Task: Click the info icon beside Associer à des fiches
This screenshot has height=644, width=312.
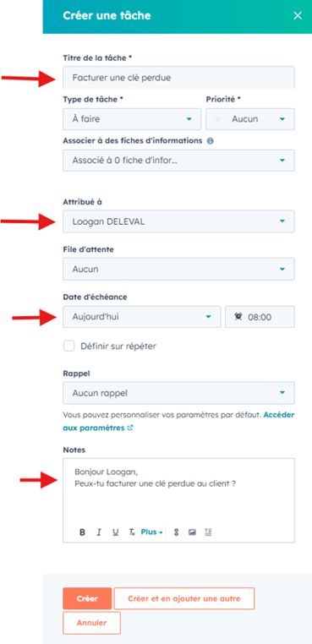Action: (210, 141)
